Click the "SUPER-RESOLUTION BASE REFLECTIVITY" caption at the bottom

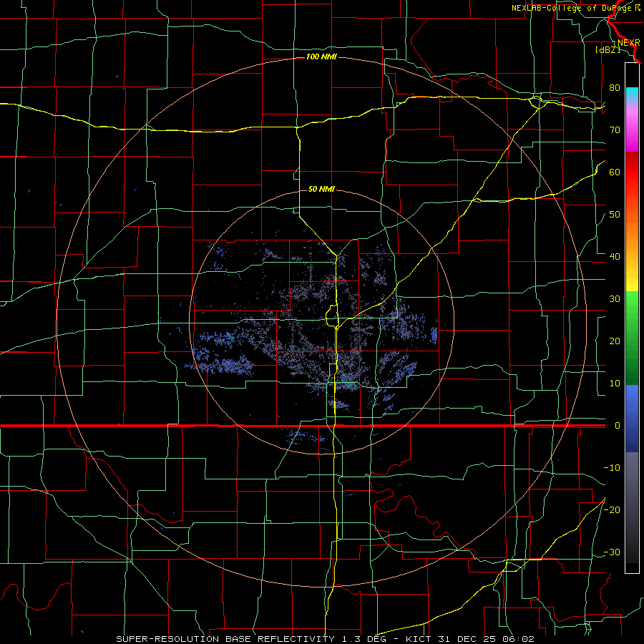(x=225, y=639)
